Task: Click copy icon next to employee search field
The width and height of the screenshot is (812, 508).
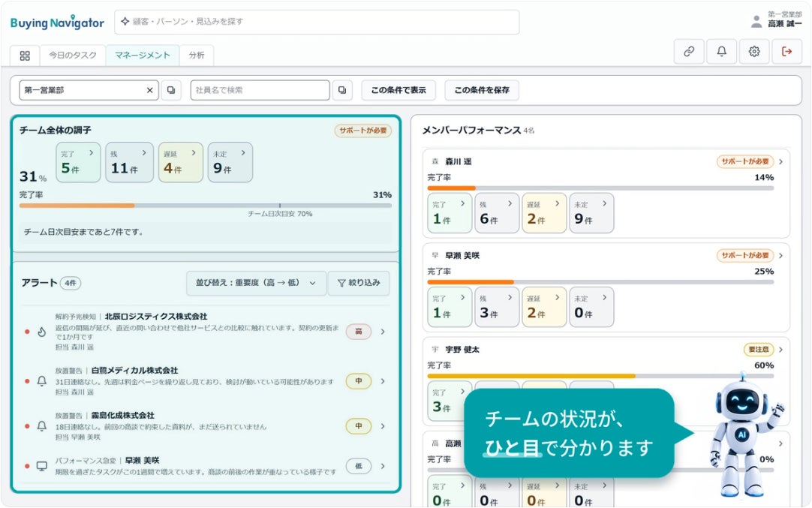Action: tap(341, 90)
